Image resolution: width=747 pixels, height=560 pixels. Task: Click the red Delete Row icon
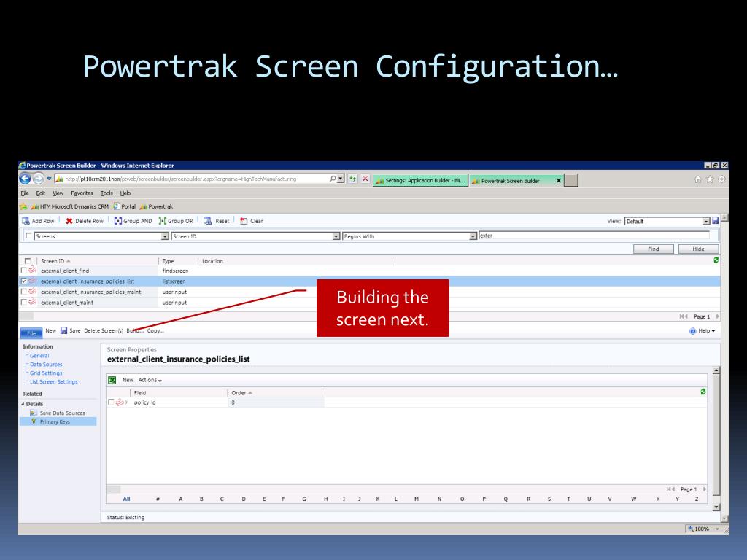point(69,221)
